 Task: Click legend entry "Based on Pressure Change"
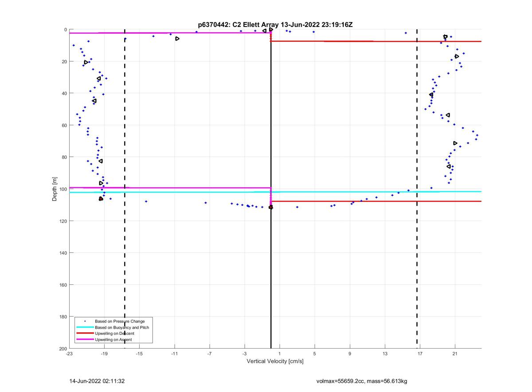120,321
